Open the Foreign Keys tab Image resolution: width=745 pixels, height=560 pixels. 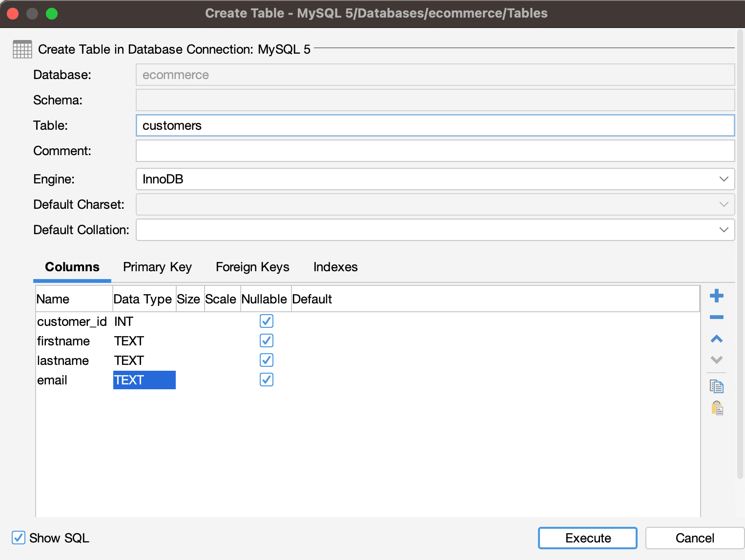pos(252,267)
